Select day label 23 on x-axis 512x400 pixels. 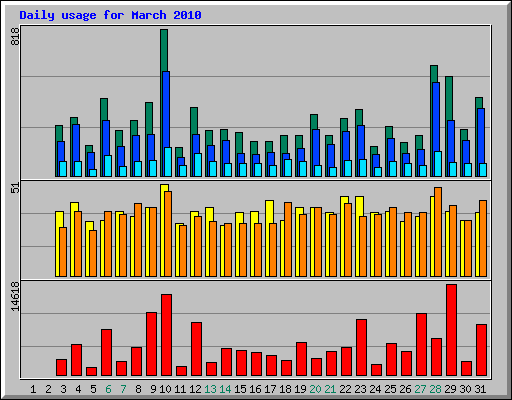(360, 389)
